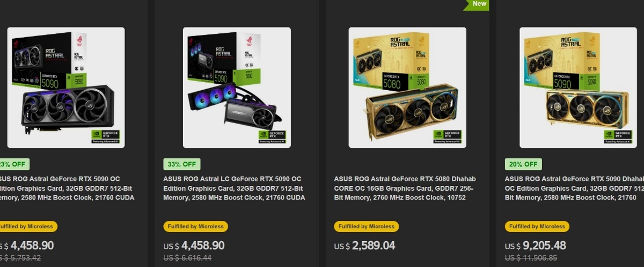
Task: Open the gold RTX 5080 Dhahab product image
Action: pyautogui.click(x=407, y=88)
